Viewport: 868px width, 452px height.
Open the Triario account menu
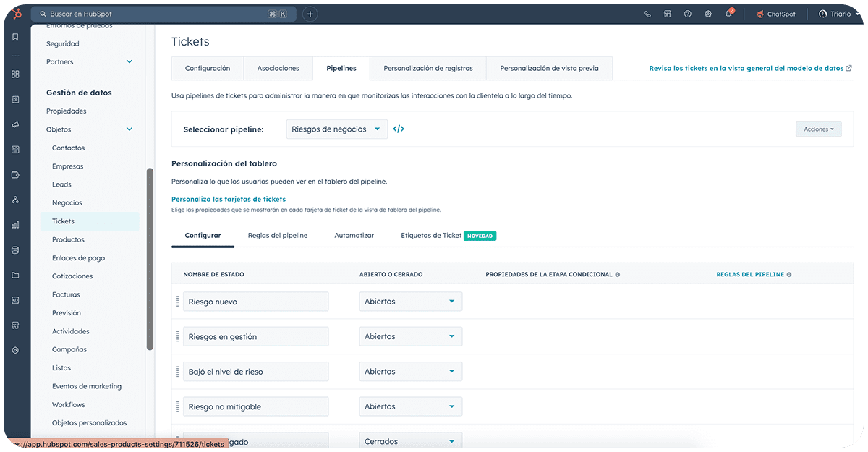839,14
